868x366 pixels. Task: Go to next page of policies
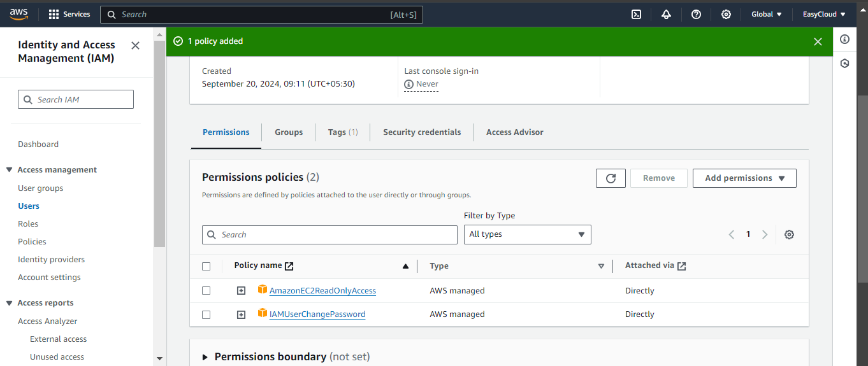coord(765,234)
